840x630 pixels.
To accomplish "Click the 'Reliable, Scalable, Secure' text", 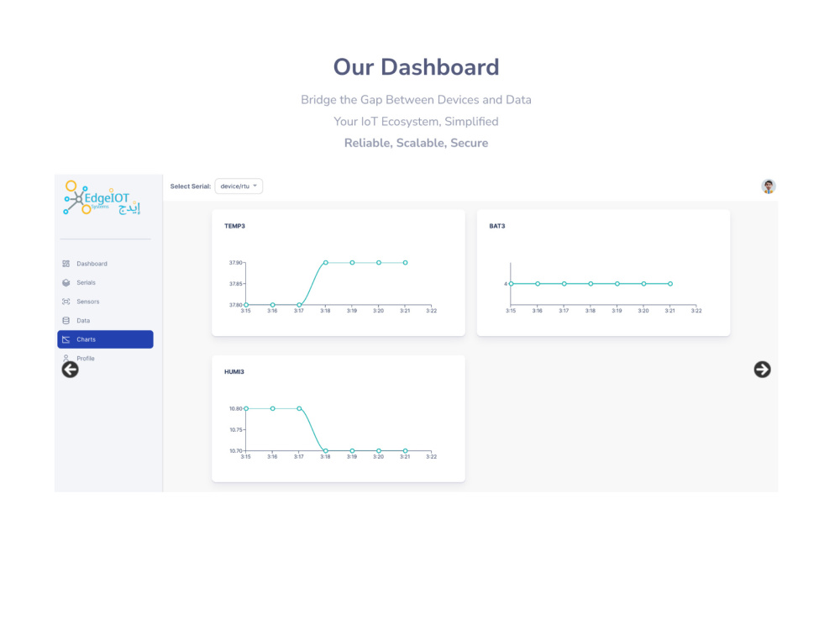I will point(417,143).
